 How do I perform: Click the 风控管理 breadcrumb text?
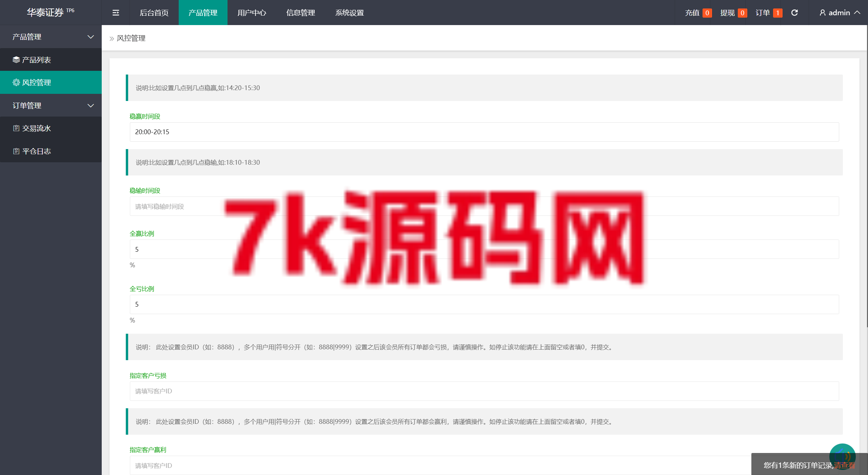(131, 38)
